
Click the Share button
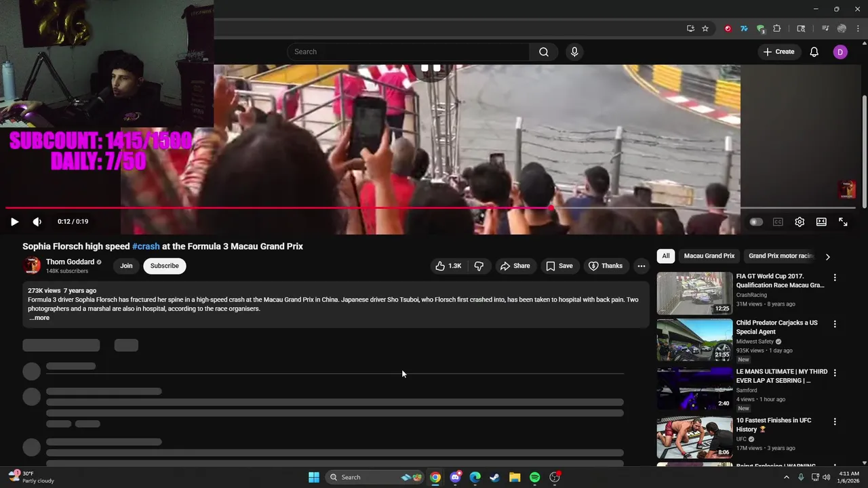coord(515,266)
